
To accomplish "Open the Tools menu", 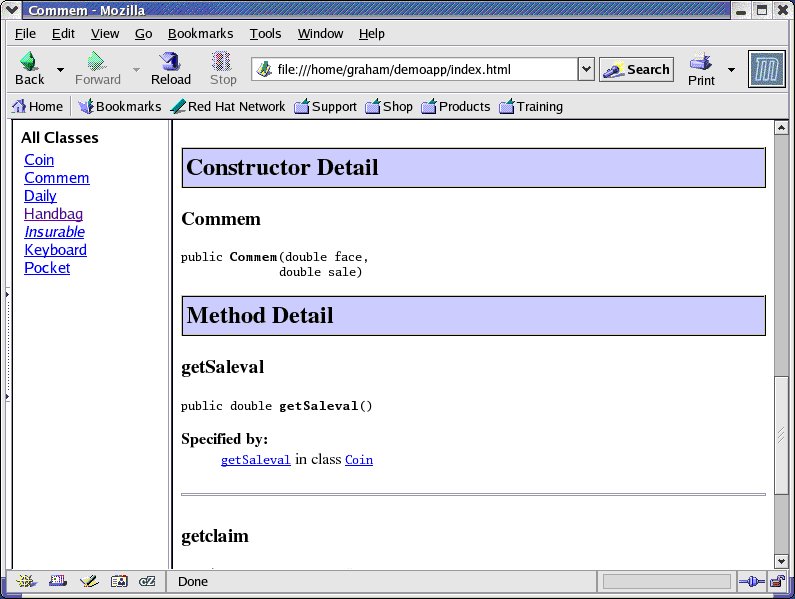I will (265, 34).
